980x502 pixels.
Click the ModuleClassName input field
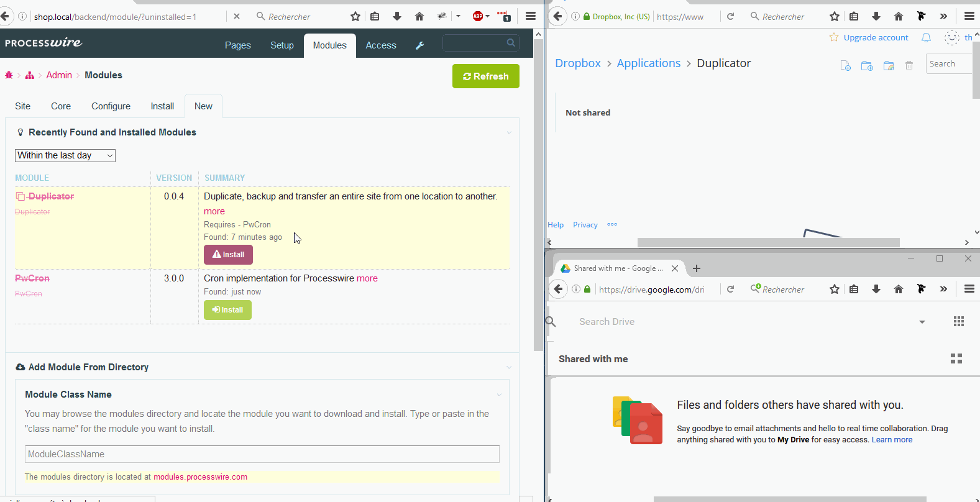tap(262, 454)
